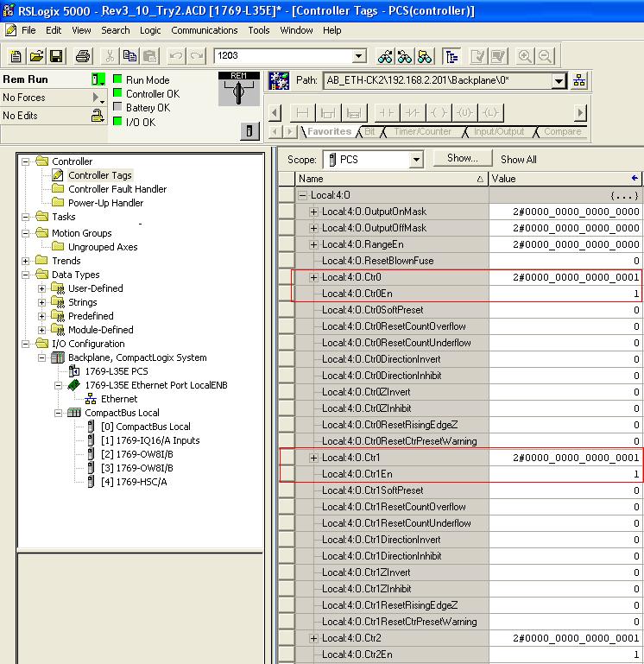644x664 pixels.
Task: Select Controller Fault Handler folder
Action: tap(117, 189)
